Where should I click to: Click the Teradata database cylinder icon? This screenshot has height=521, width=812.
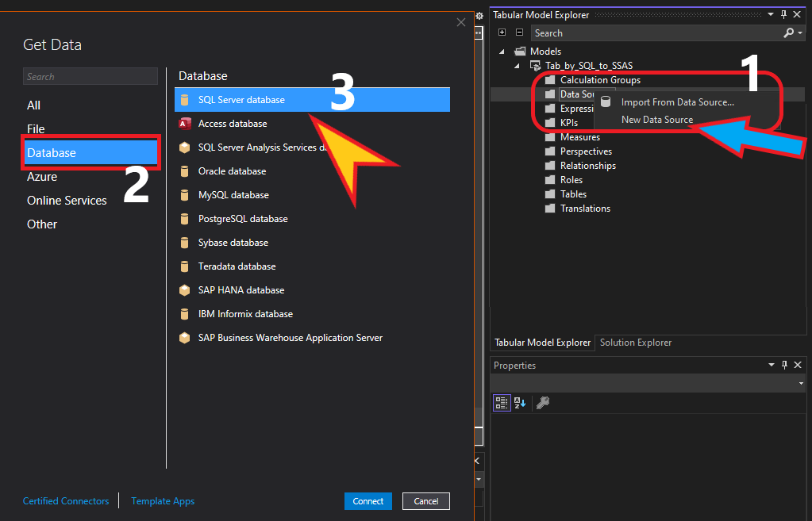click(184, 266)
